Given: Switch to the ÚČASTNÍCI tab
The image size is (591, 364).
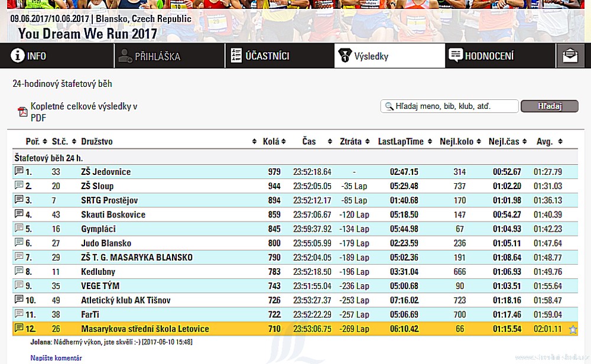Looking at the screenshot, I should [x=280, y=56].
